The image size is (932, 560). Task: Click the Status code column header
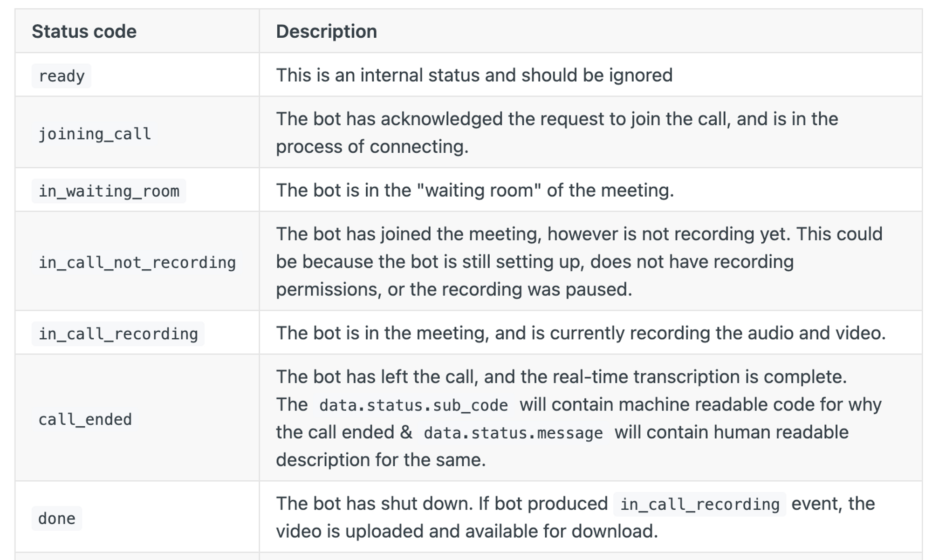84,32
